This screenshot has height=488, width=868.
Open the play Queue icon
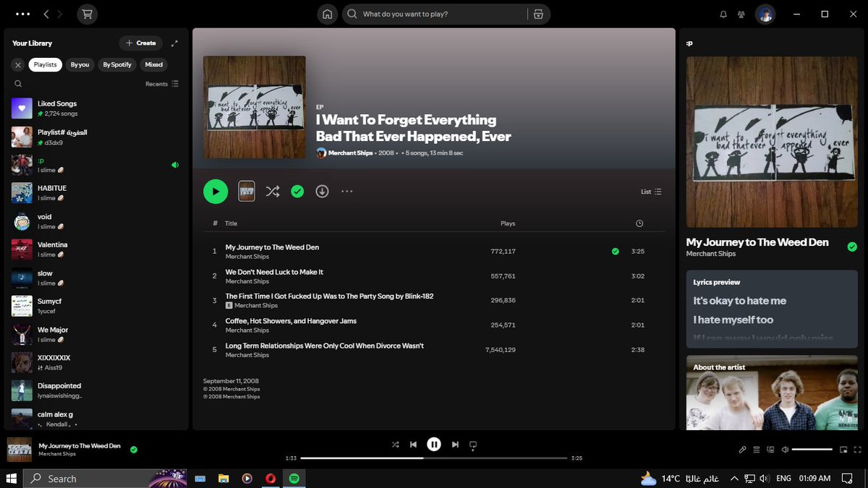click(757, 450)
